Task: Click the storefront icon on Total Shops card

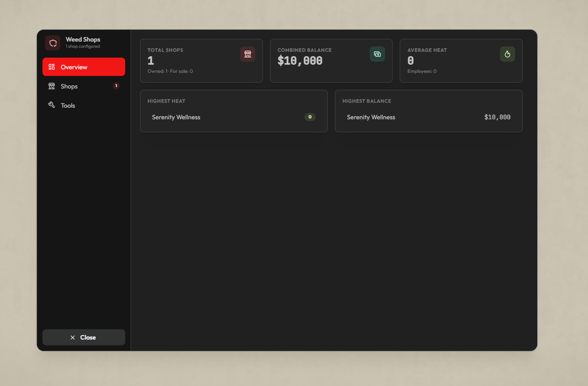Action: 248,54
